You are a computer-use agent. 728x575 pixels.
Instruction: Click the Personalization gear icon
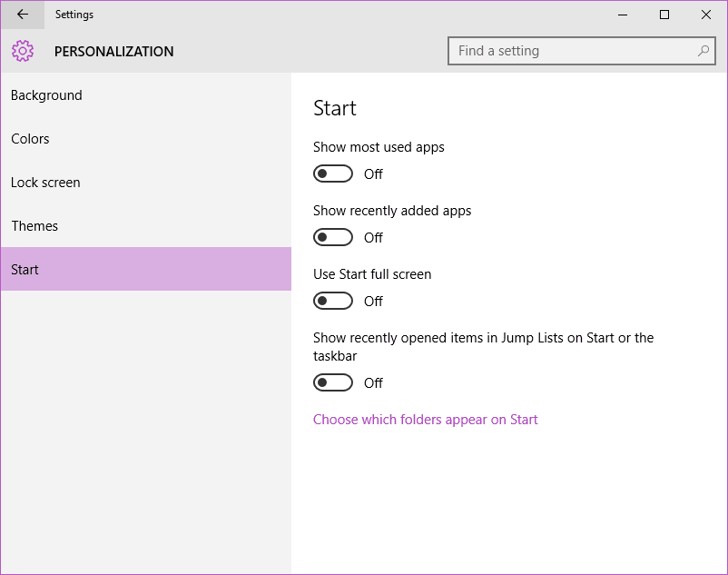pyautogui.click(x=23, y=52)
